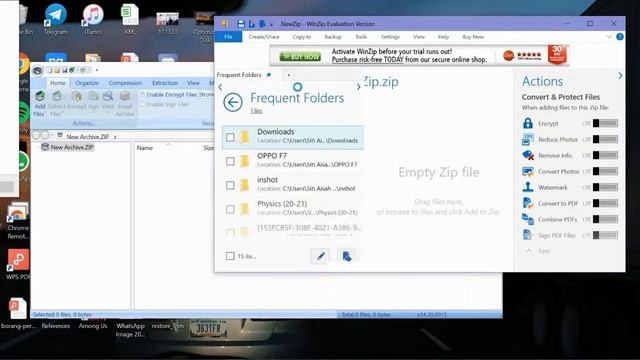The height and width of the screenshot is (360, 640).
Task: Open the WPS PDF desktop icon
Action: point(17,264)
